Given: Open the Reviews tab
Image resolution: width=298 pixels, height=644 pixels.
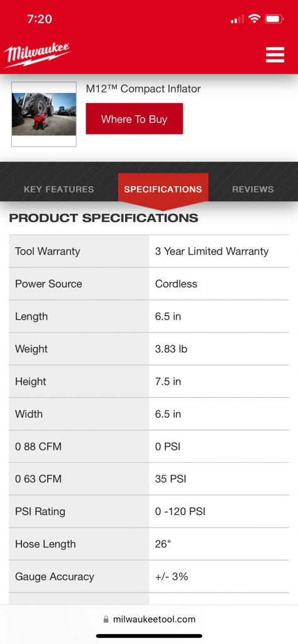Looking at the screenshot, I should tap(253, 189).
